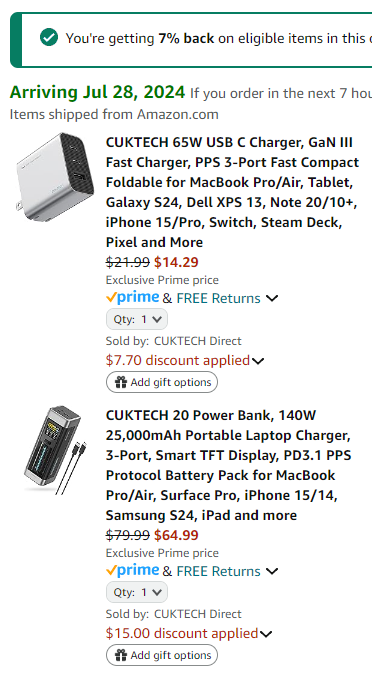Image resolution: width=372 pixels, height=673 pixels.
Task: Open the CUKTECH 20 Power Bank product image
Action: (x=55, y=451)
